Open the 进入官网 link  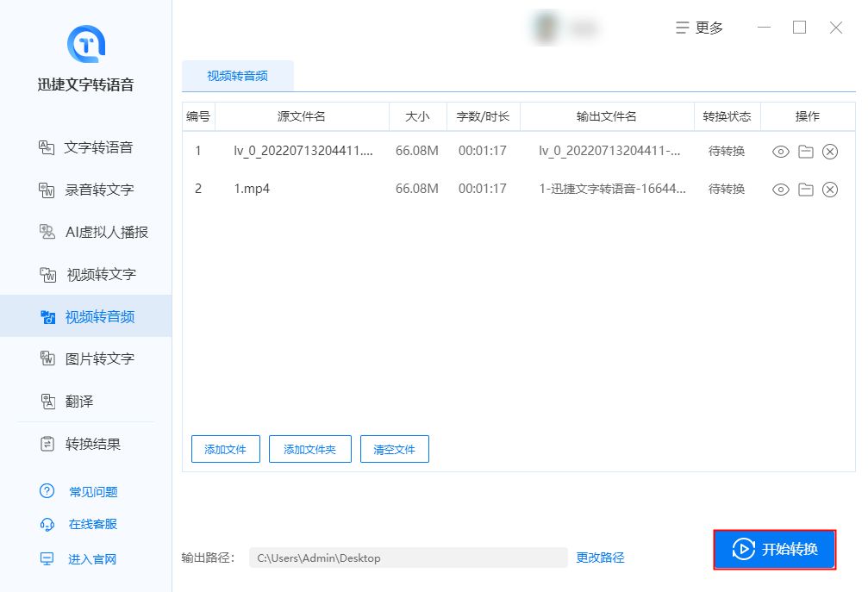(92, 559)
